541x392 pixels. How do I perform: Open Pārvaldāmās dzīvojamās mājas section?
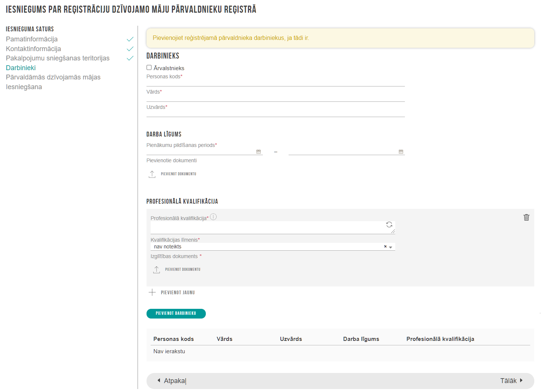(x=53, y=77)
